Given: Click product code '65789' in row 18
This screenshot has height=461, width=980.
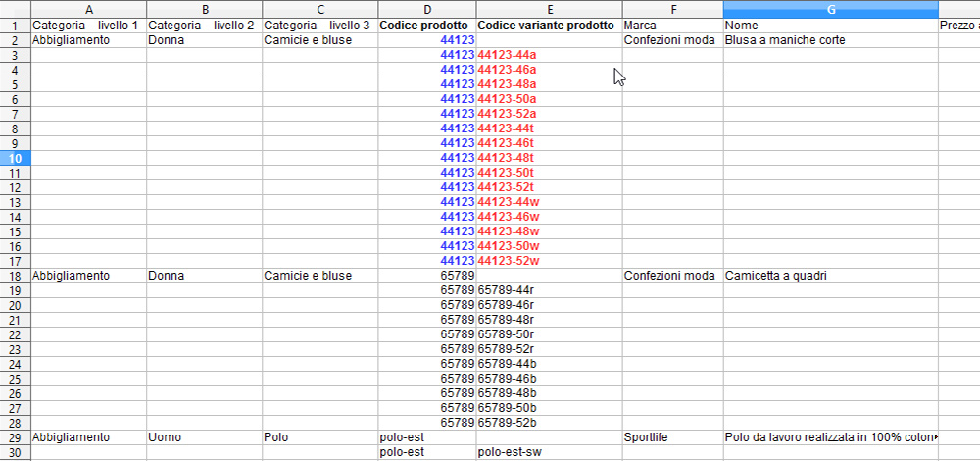Looking at the screenshot, I should point(427,276).
